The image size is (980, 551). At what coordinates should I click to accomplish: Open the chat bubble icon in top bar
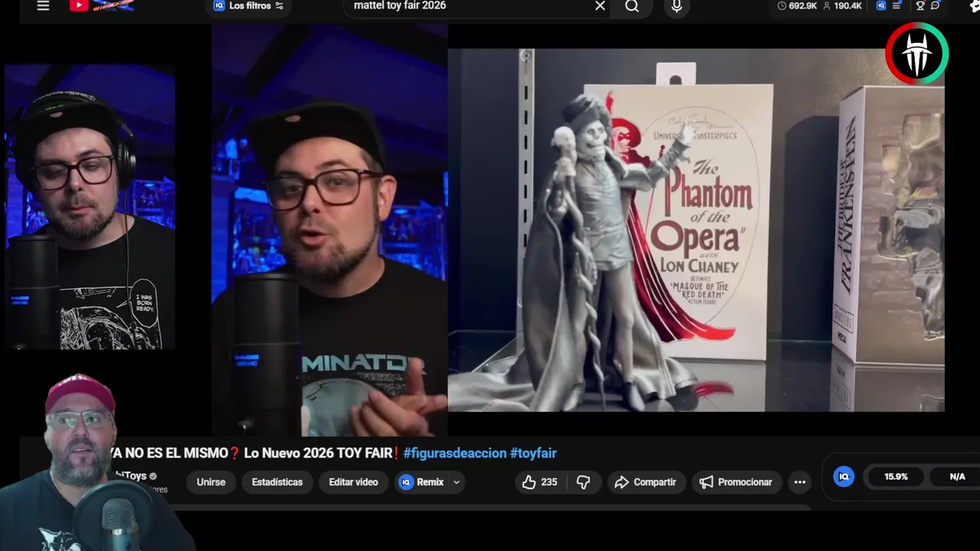pos(935,5)
